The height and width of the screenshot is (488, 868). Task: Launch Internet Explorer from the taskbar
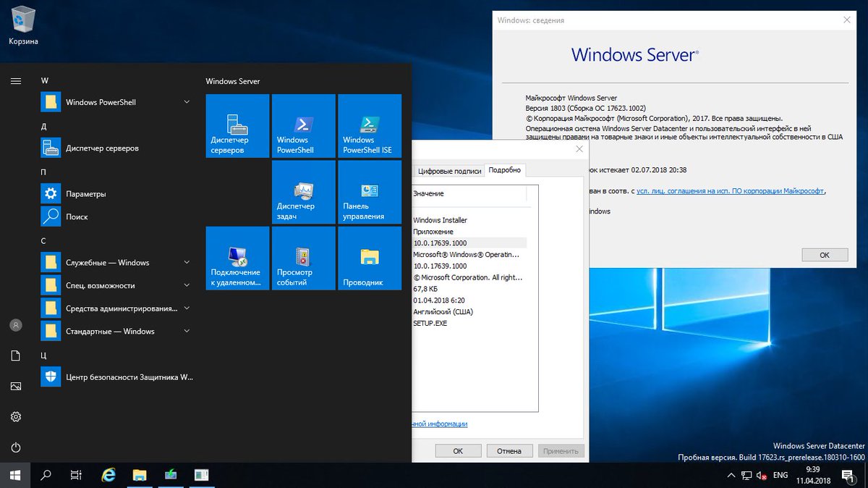109,475
